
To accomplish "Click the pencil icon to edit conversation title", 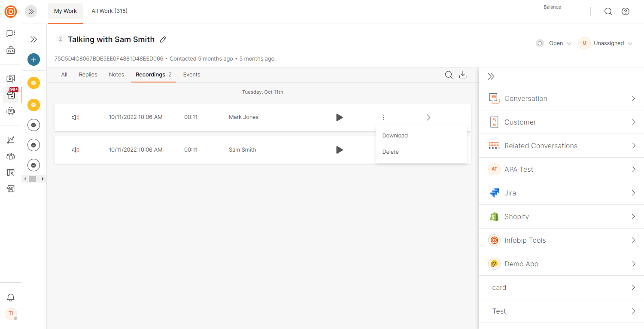I will coord(163,40).
